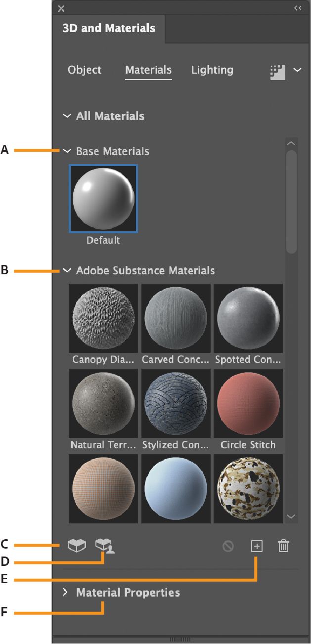This screenshot has height=644, width=311.
Task: Apply the Circle Stitch material
Action: [x=248, y=403]
